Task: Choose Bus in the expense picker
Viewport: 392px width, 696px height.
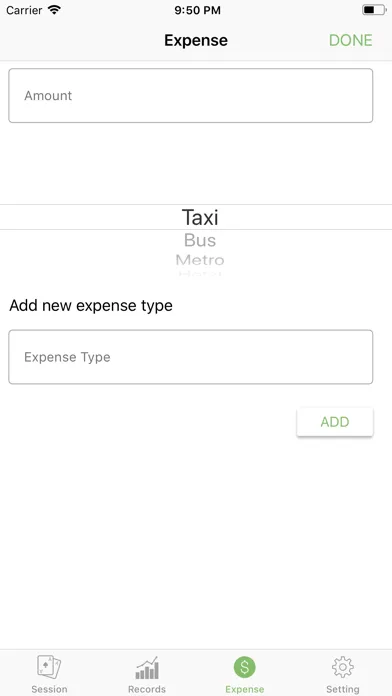Action: click(200, 240)
